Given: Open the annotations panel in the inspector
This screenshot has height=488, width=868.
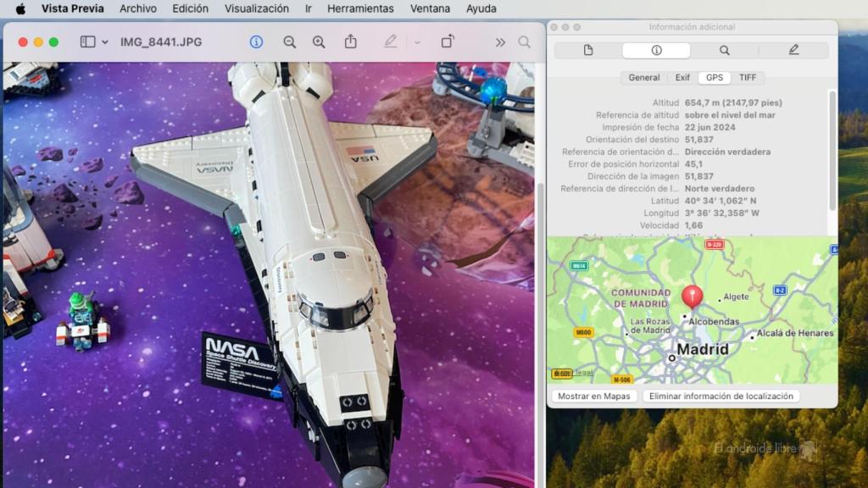Looking at the screenshot, I should point(793,50).
